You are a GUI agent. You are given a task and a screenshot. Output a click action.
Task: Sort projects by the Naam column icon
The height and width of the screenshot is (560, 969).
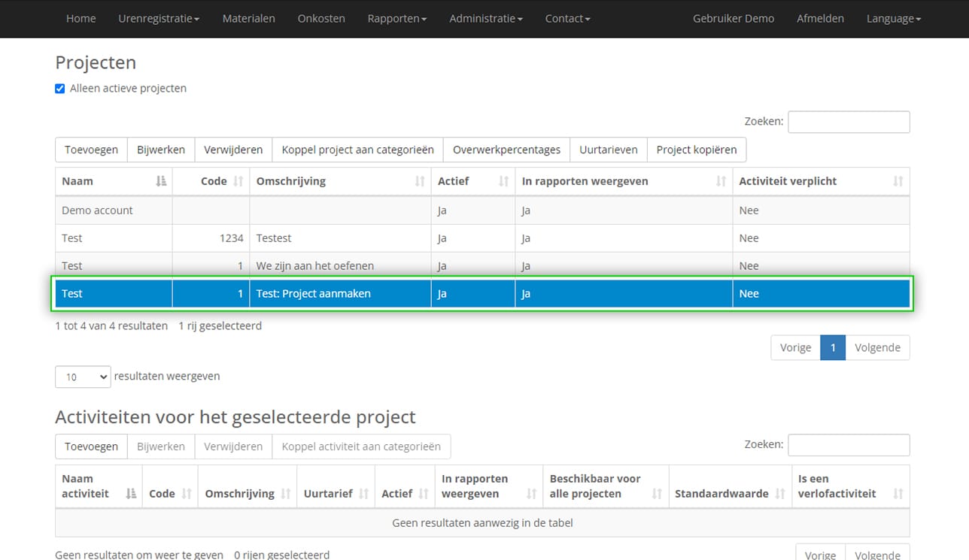pos(160,181)
